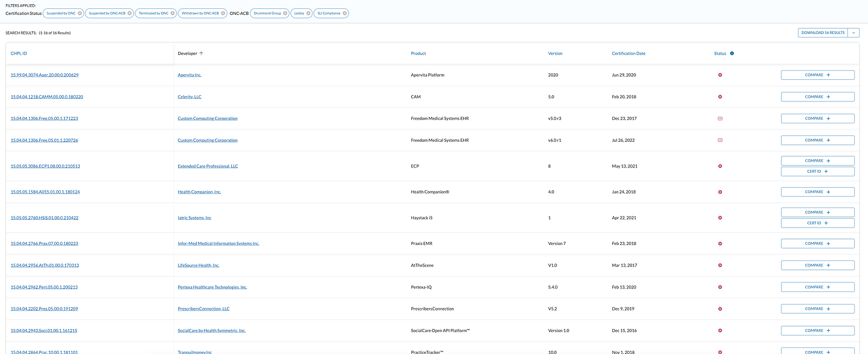The image size is (868, 354).
Task: Open the Celerity, LLC developer page
Action: coord(190,97)
